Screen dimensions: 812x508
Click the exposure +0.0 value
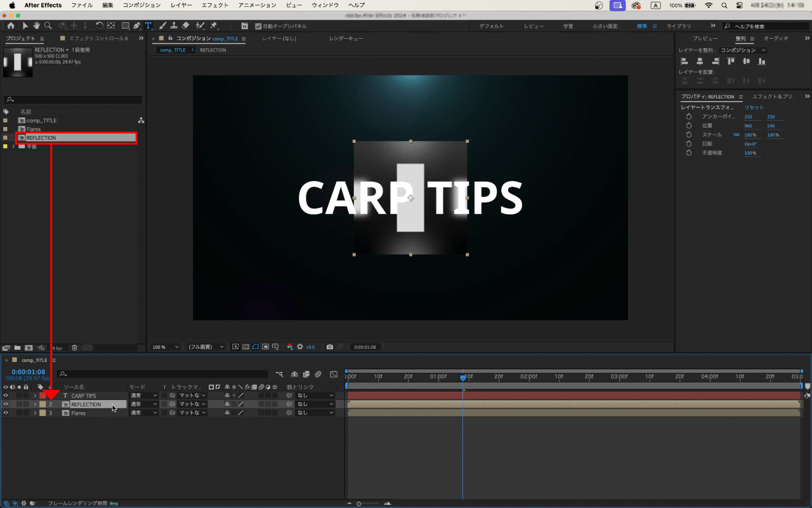coord(310,347)
